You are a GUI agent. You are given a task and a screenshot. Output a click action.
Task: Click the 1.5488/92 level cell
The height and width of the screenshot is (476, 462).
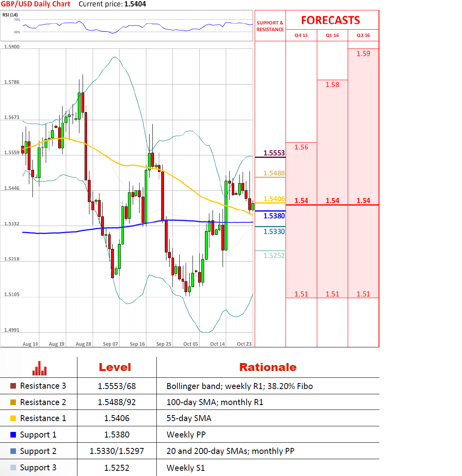[117, 402]
